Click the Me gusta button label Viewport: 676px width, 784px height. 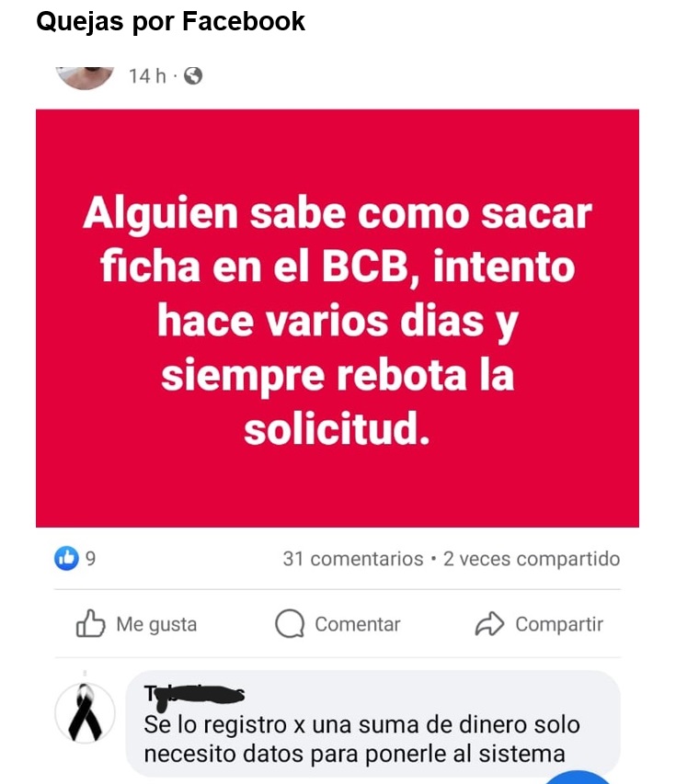tap(156, 624)
